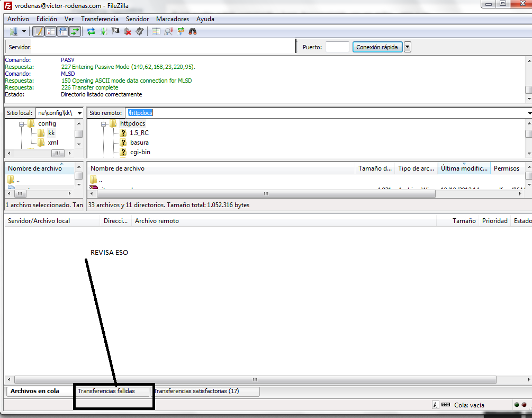Toggle the local directory tree view
The image size is (532, 418).
tap(51, 32)
